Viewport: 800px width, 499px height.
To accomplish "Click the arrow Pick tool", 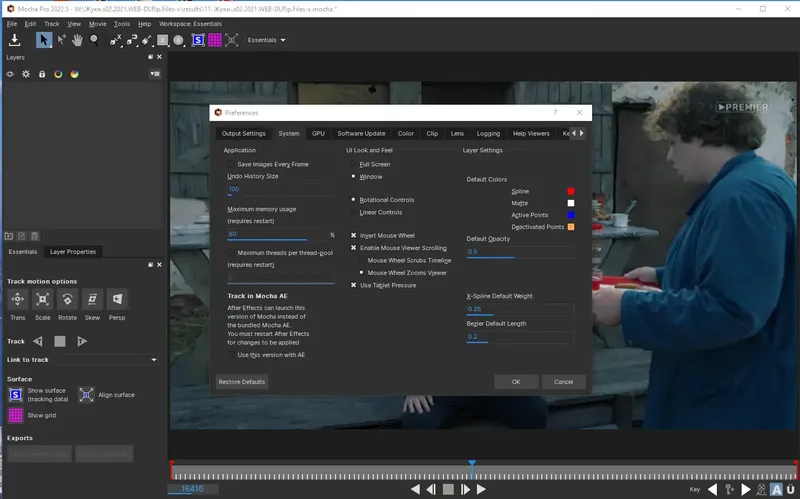I will pyautogui.click(x=44, y=40).
